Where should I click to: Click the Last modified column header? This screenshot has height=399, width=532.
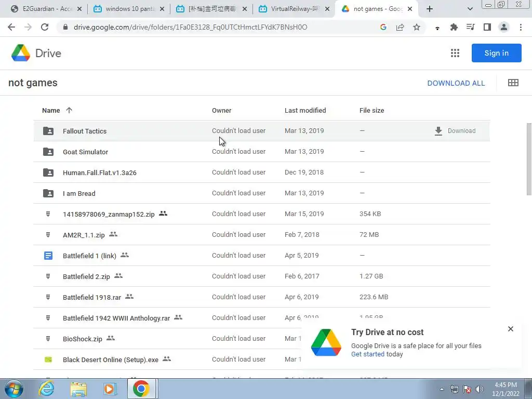(x=305, y=110)
